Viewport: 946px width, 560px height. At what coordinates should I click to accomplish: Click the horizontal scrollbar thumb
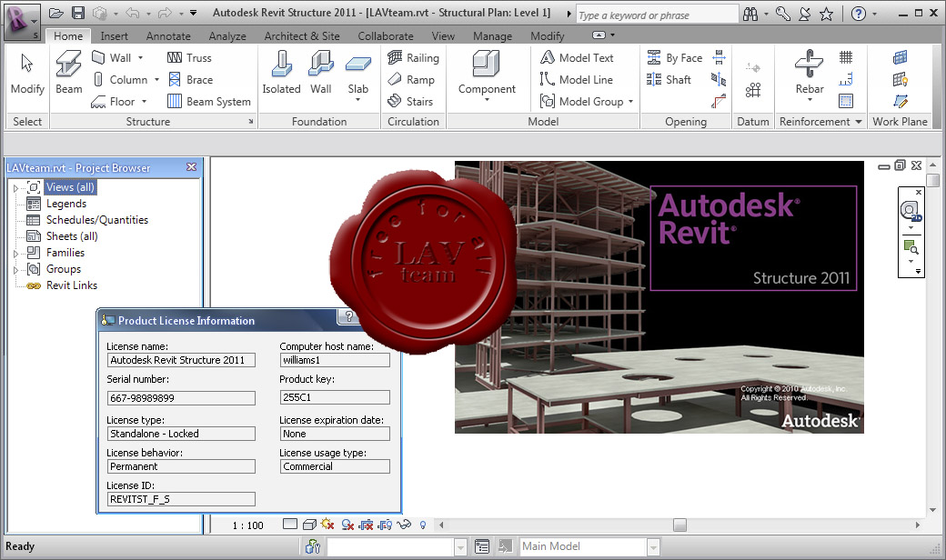point(679,525)
